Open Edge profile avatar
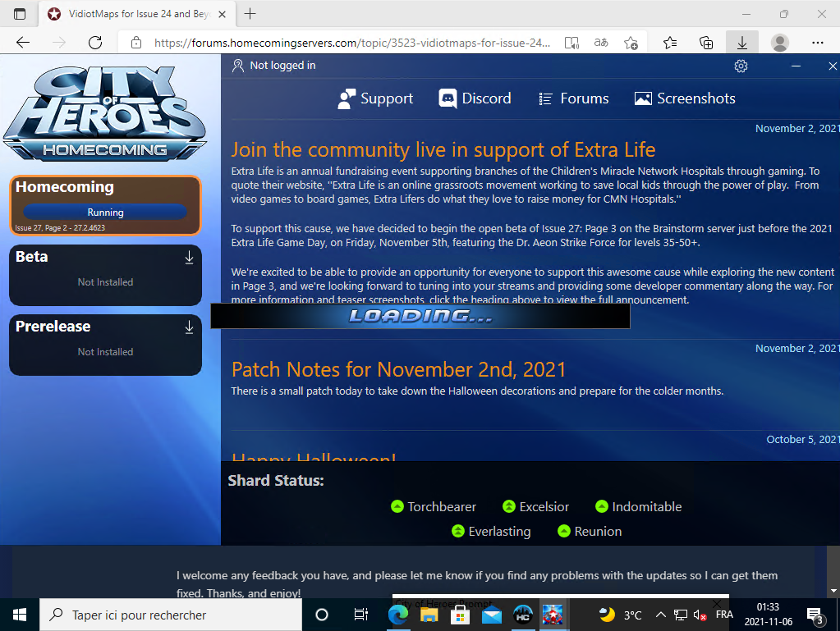The height and width of the screenshot is (631, 840). coord(780,43)
